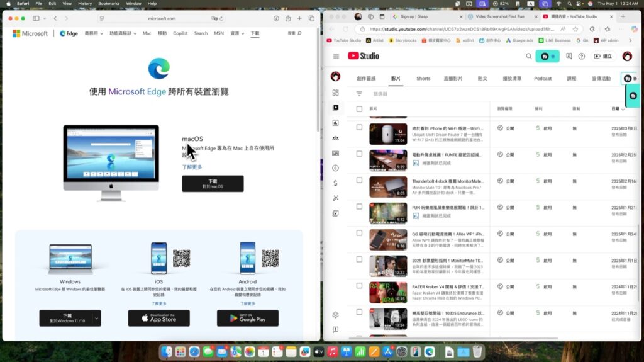
Task: Click the 建立 create button in Studio
Action: pyautogui.click(x=603, y=56)
